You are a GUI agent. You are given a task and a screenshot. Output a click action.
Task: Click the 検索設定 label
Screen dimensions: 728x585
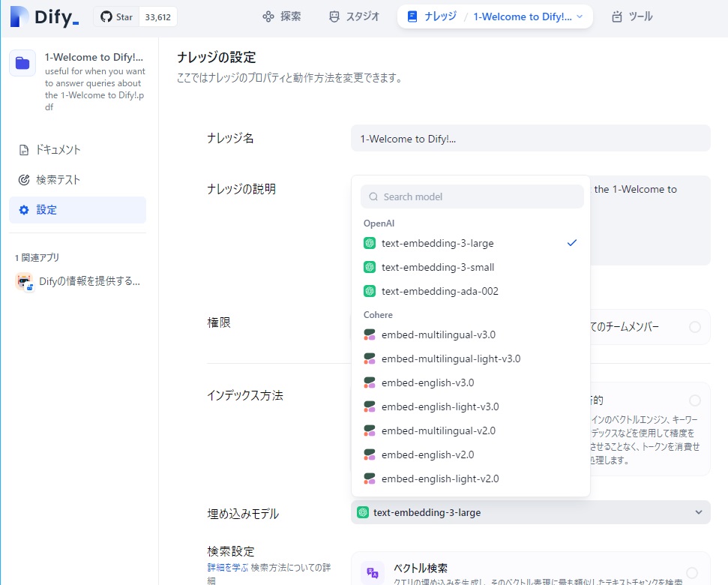(231, 551)
